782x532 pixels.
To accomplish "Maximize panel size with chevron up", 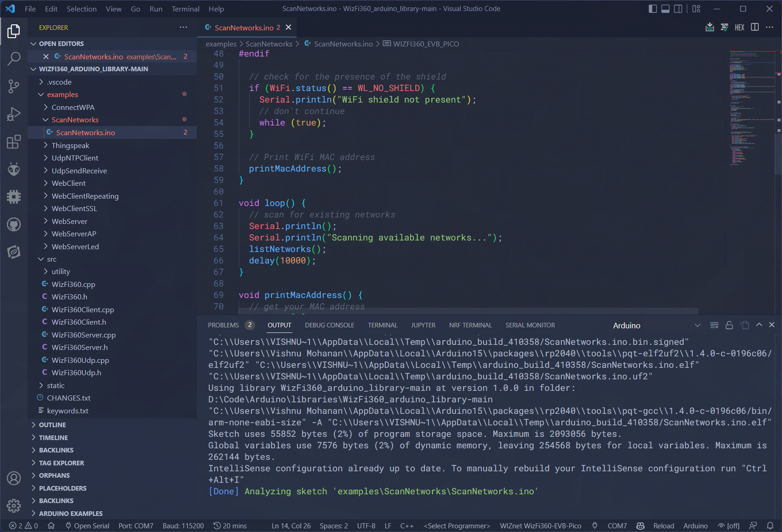I will click(759, 325).
